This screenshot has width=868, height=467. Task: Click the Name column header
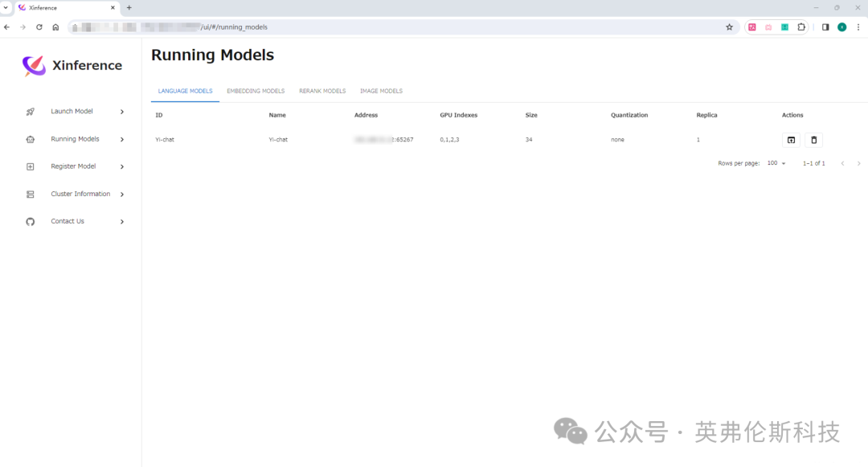pos(277,115)
